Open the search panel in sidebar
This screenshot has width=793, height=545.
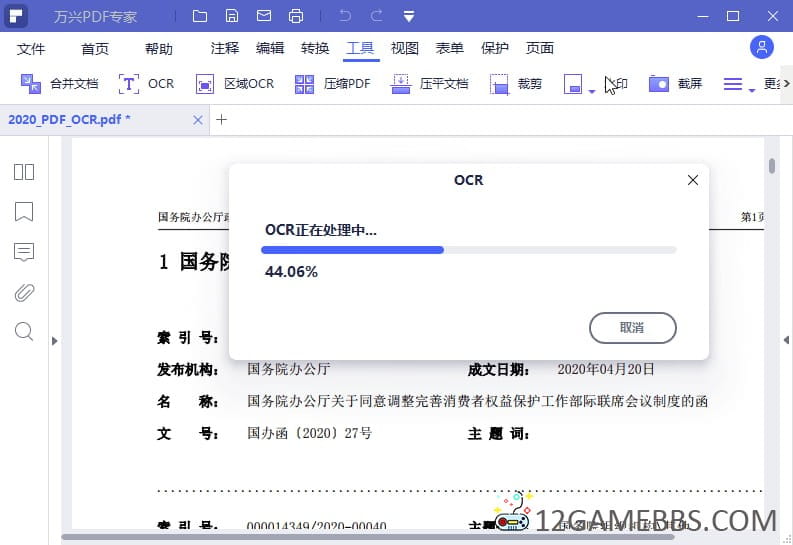pyautogui.click(x=24, y=332)
